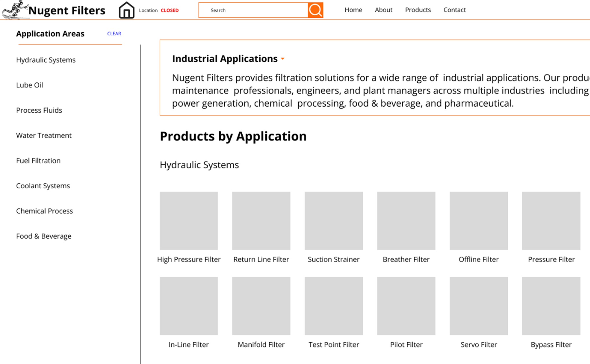The width and height of the screenshot is (590, 364).
Task: Select Chemical Process application area
Action: point(44,211)
